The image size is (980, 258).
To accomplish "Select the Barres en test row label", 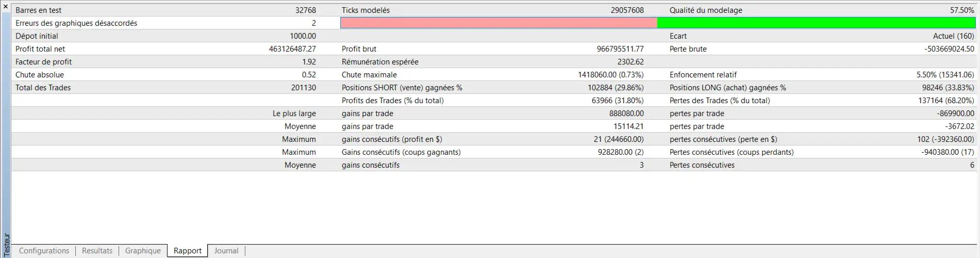I will click(39, 10).
